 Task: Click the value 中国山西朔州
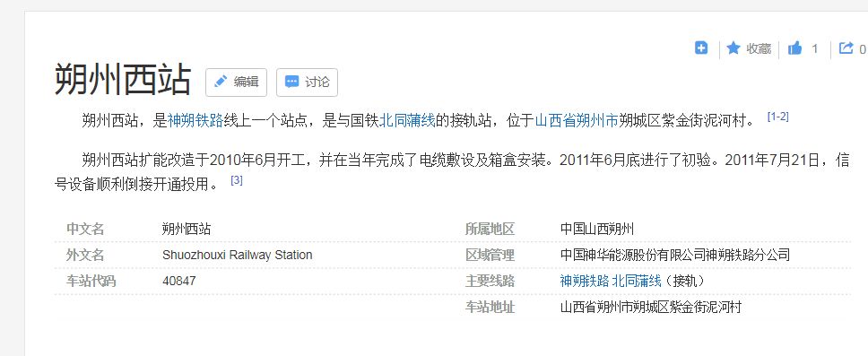coord(597,230)
